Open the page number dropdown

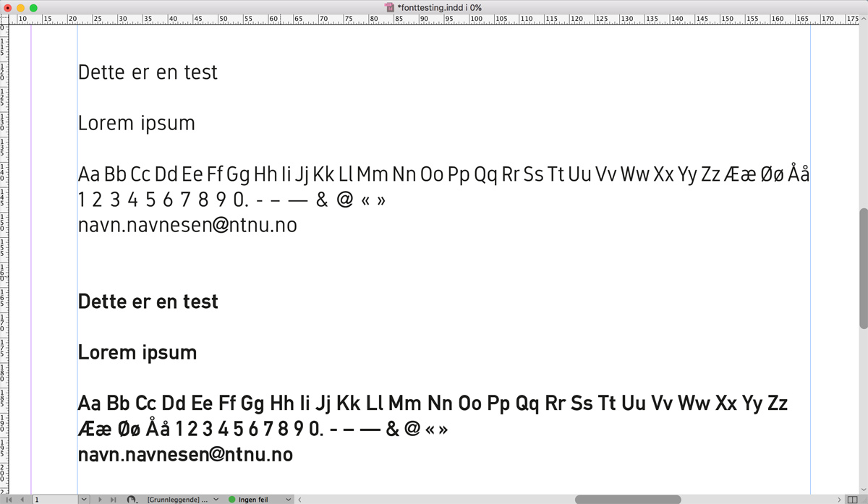tap(85, 500)
